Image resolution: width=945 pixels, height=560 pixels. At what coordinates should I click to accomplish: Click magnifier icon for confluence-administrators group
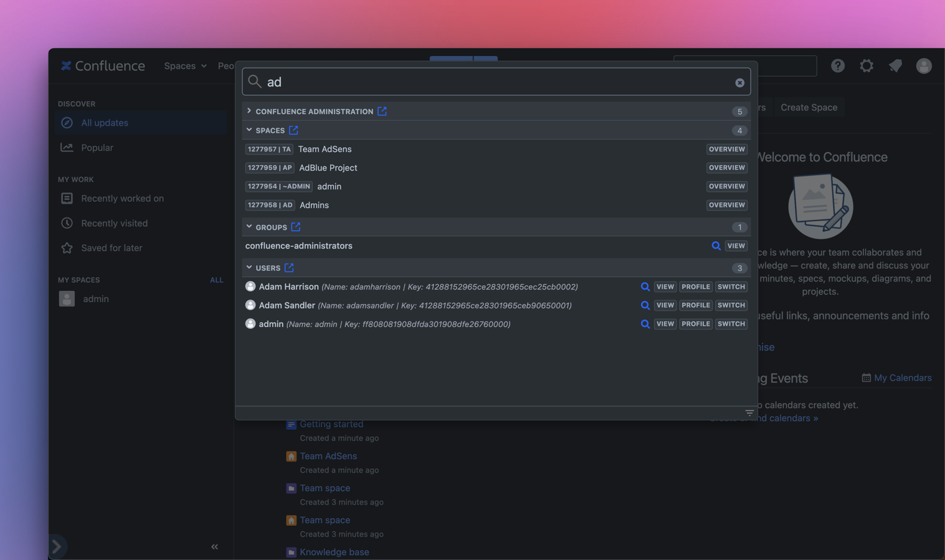(716, 246)
